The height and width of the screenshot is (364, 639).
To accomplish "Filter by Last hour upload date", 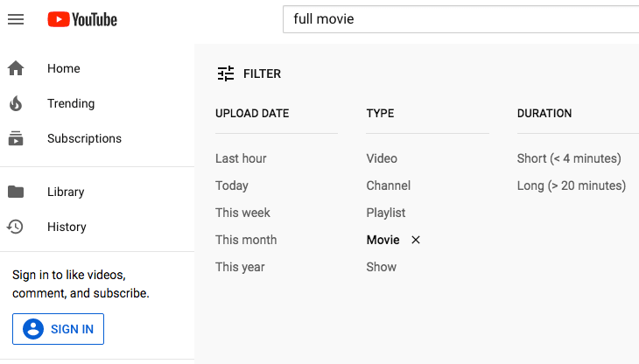I will (241, 158).
